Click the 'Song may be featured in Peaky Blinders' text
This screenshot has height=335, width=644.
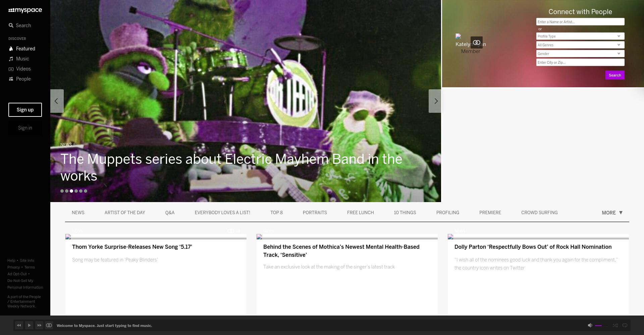115,260
